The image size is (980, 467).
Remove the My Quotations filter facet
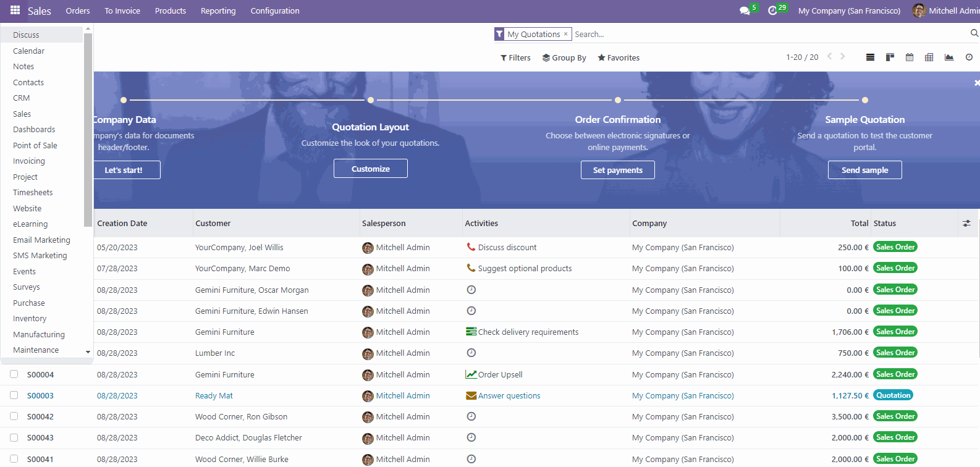[565, 34]
